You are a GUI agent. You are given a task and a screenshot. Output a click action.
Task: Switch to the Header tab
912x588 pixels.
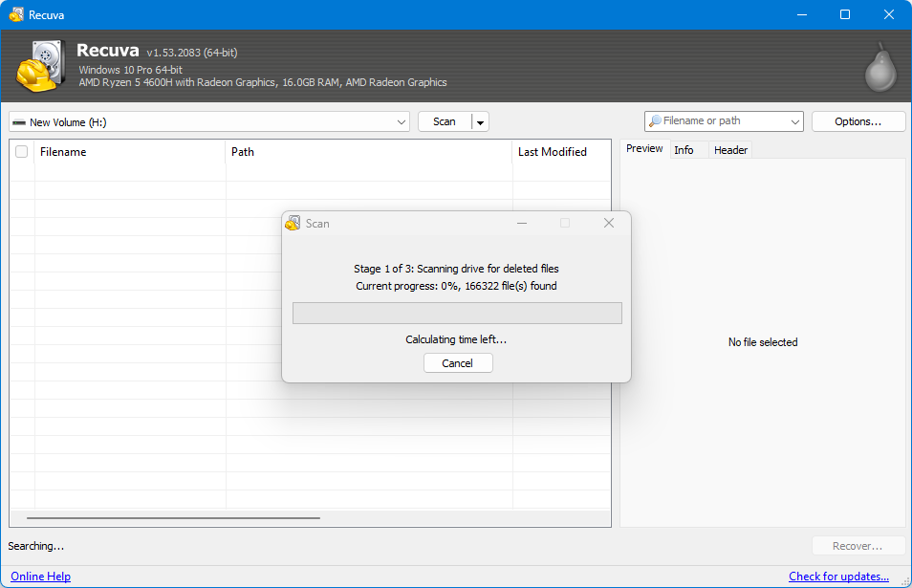click(730, 150)
